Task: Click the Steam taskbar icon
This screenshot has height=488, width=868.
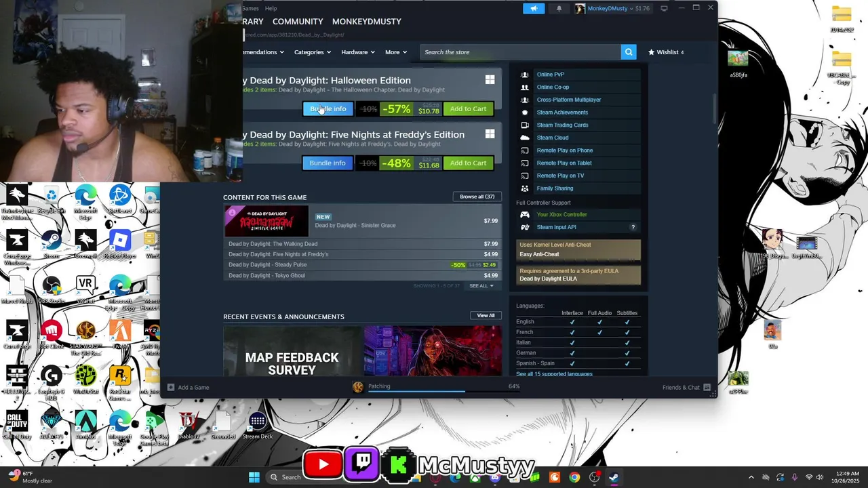Action: pos(614,477)
